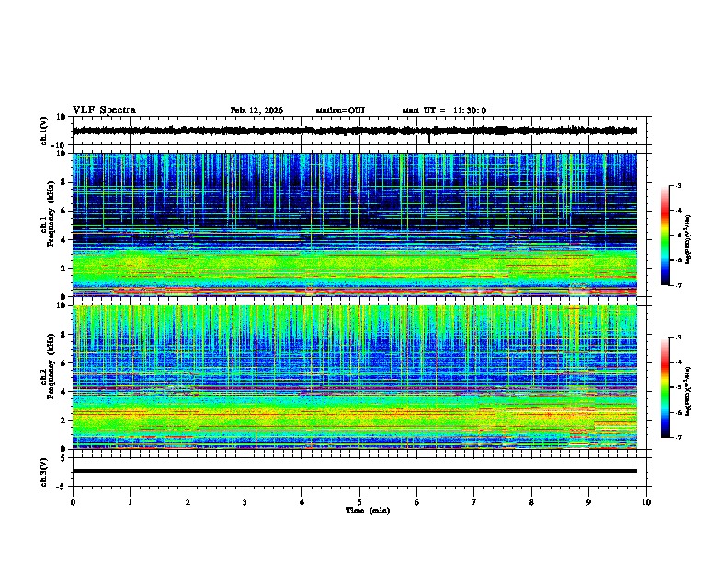This screenshot has width=728, height=563.
Task: Click the station=OUJ label
Action: (340, 110)
